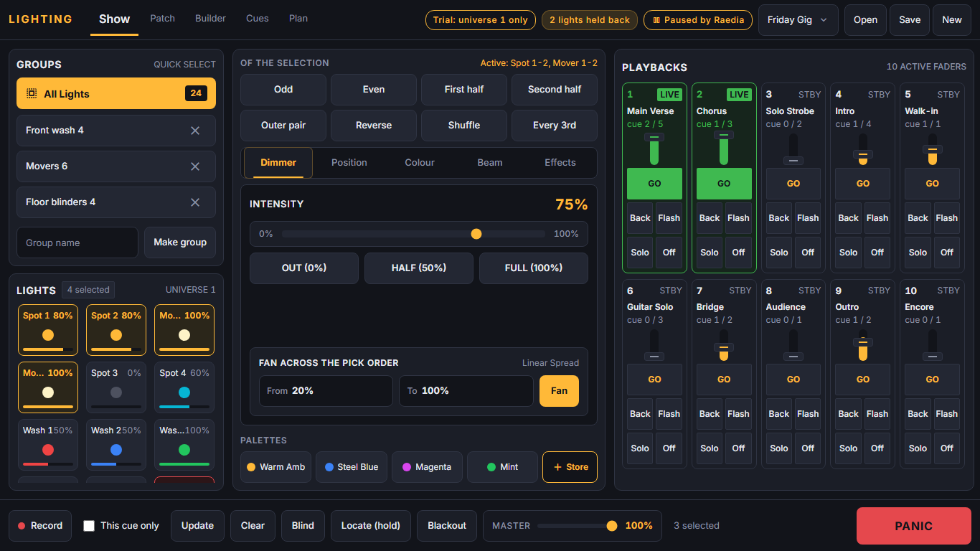Click the Warm Amb palette dot
Viewport: 980px width, 551px height.
pyautogui.click(x=250, y=467)
